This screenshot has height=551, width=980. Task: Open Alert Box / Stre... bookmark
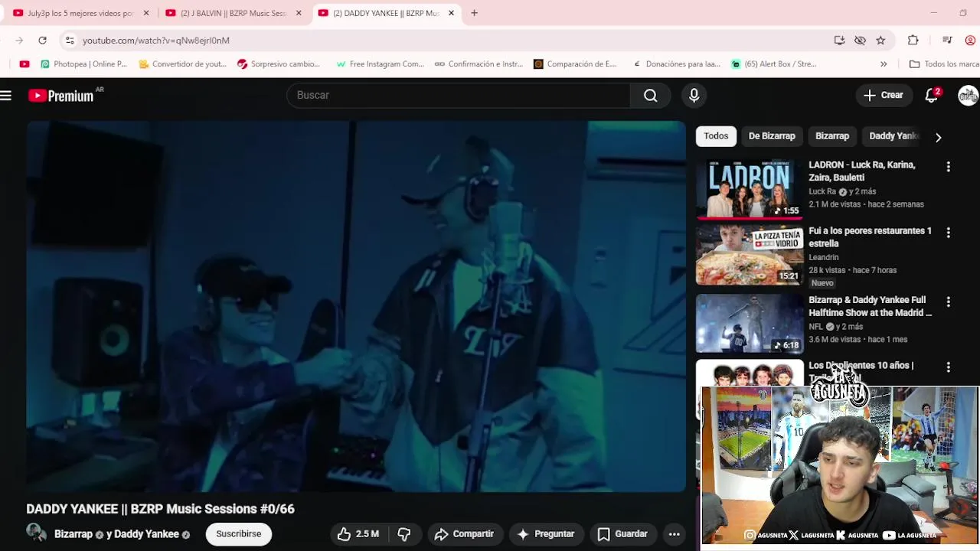(774, 64)
